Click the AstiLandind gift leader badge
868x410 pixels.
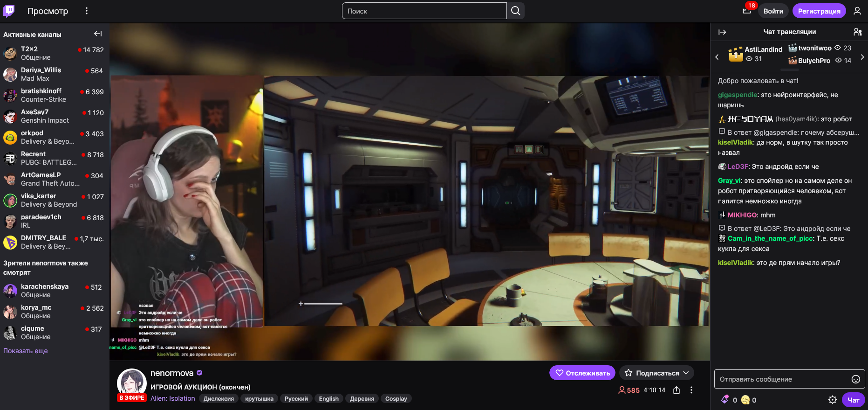[736, 54]
